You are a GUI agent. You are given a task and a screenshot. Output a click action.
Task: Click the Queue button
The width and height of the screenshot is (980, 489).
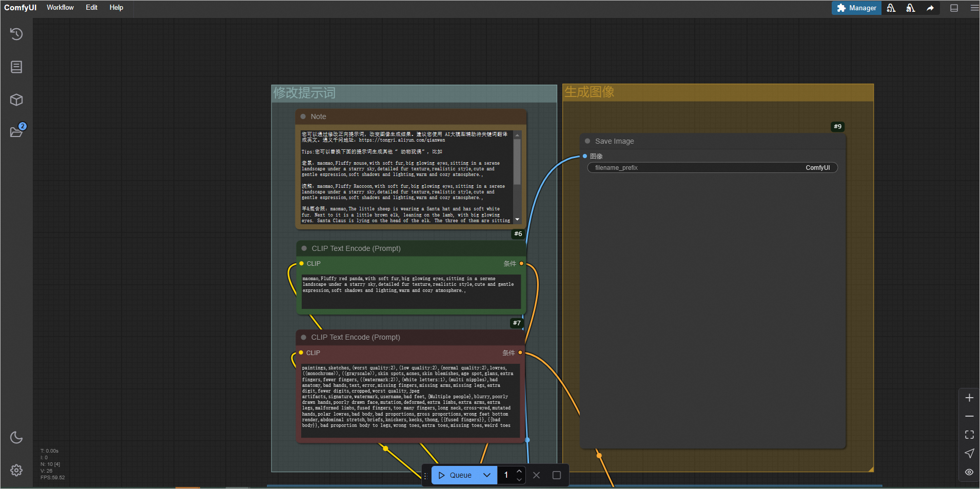click(456, 475)
